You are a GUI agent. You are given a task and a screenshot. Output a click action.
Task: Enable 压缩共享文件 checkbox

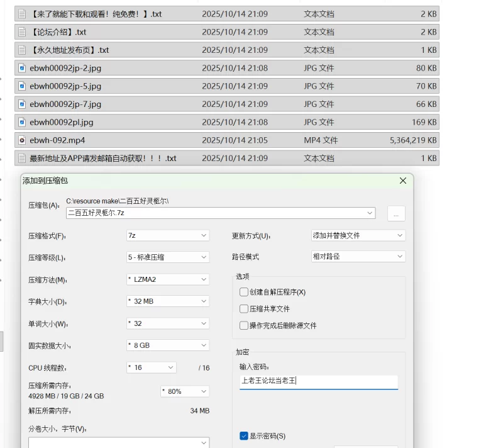(244, 309)
